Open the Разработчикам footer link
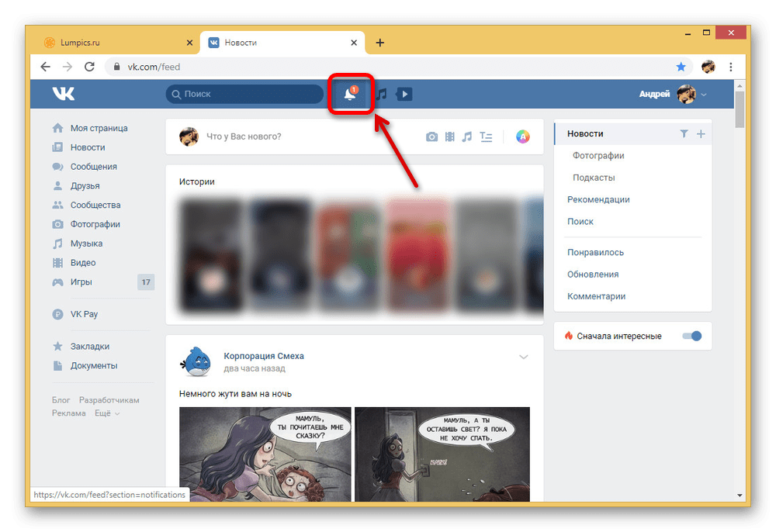Screen dimensions: 776x532 (109, 400)
